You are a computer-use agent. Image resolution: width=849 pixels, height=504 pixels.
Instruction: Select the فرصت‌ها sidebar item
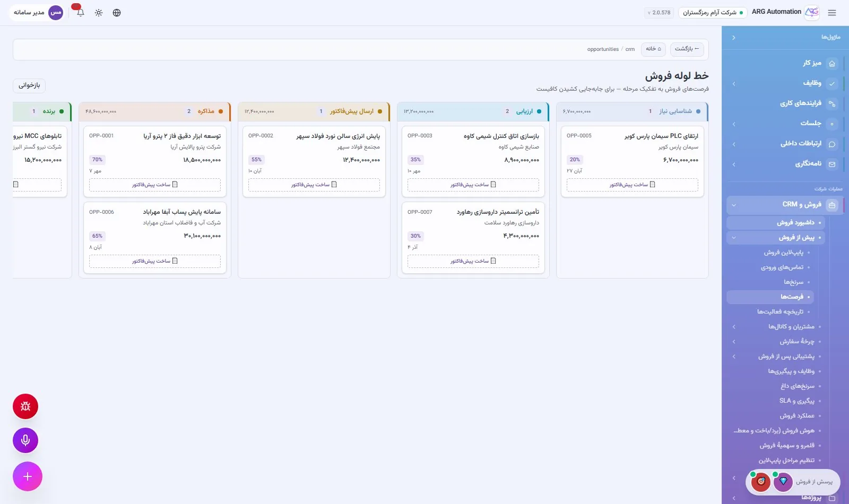click(770, 297)
